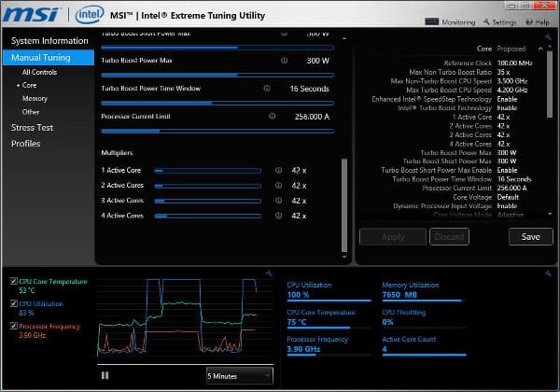
Task: Open the Monitoring view icon
Action: click(x=431, y=22)
